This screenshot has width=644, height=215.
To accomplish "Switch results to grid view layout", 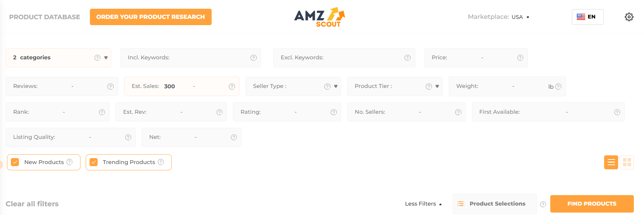I will [x=627, y=162].
